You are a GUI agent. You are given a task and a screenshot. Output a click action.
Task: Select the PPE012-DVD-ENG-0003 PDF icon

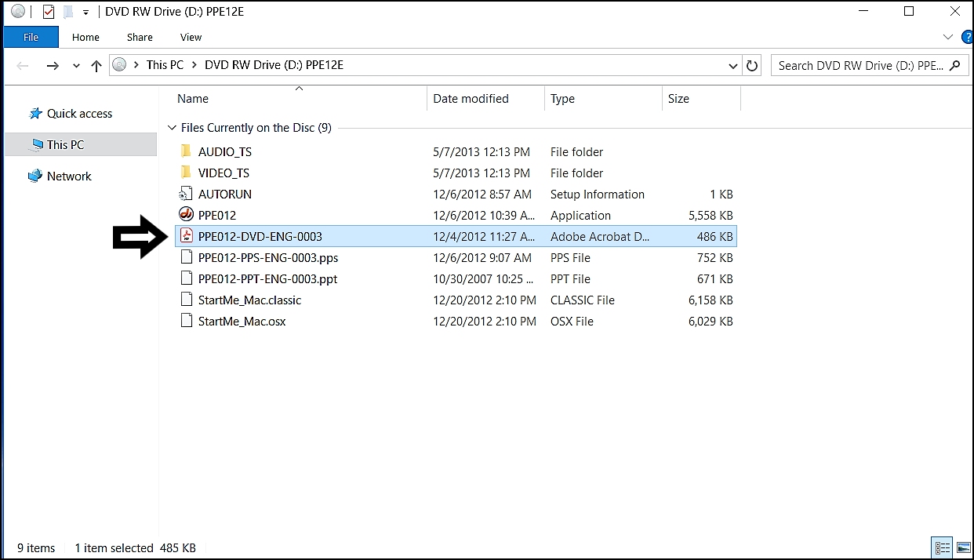pos(186,236)
